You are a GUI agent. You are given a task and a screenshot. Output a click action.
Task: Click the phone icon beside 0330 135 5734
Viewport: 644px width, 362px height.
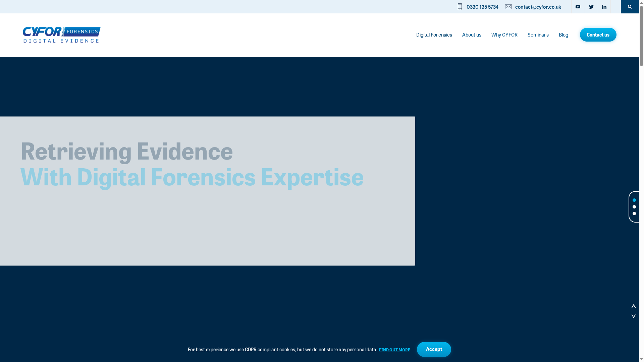tap(460, 7)
